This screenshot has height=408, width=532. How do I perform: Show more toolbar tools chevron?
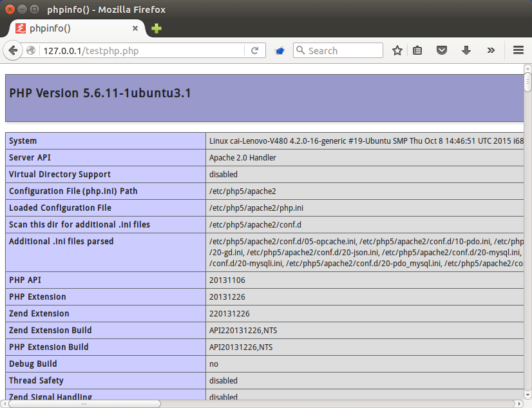[x=491, y=50]
